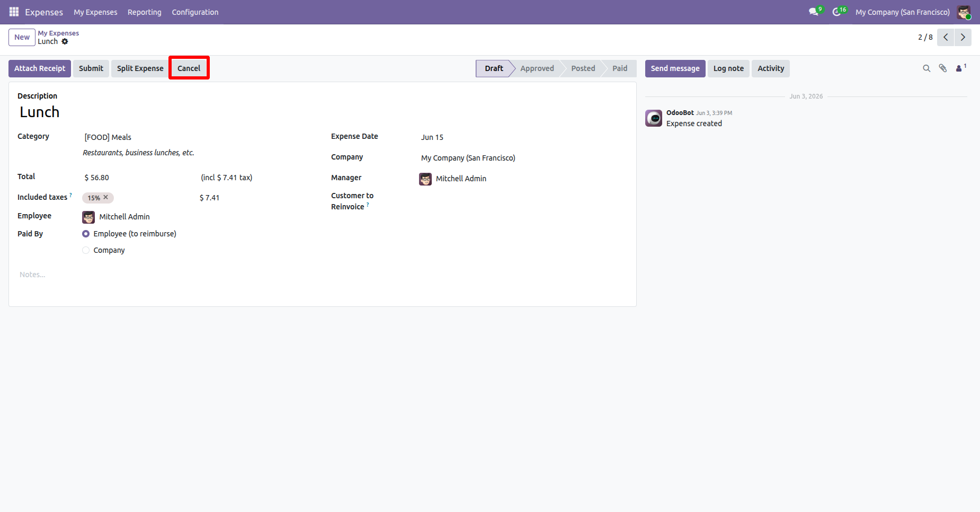Show followers person icon

point(960,68)
